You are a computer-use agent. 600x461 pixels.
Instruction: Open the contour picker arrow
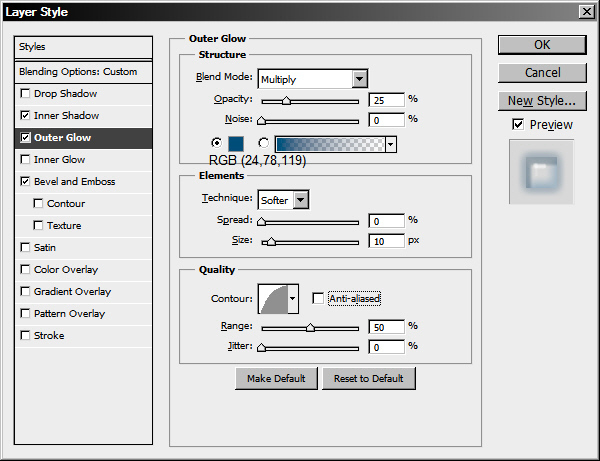[293, 298]
